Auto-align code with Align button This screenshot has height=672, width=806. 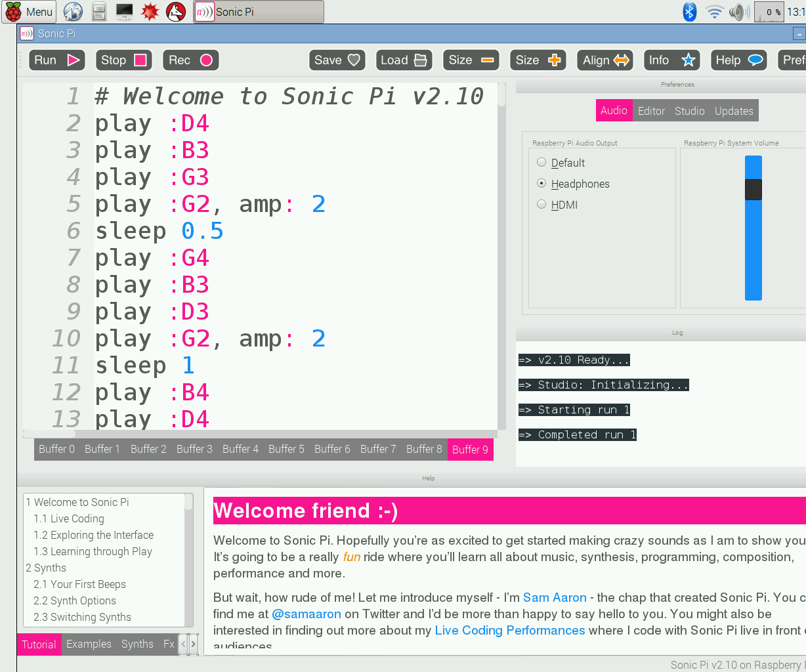tap(605, 60)
